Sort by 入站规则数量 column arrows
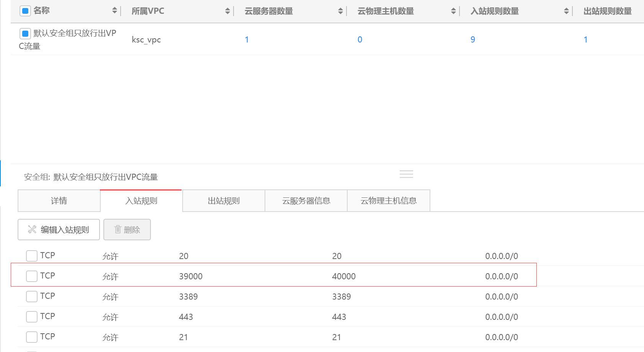The height and width of the screenshot is (352, 644). coord(566,11)
